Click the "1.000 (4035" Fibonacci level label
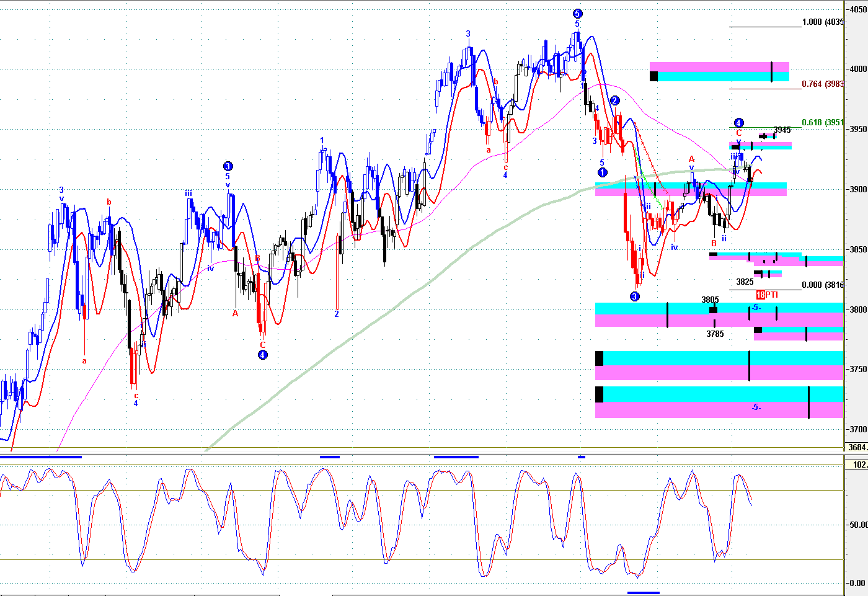The height and width of the screenshot is (596, 868). point(822,22)
